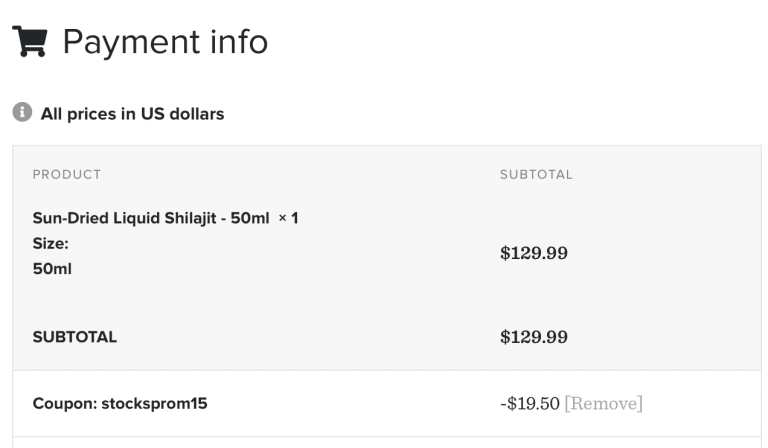Click the info circle icon

(x=21, y=113)
